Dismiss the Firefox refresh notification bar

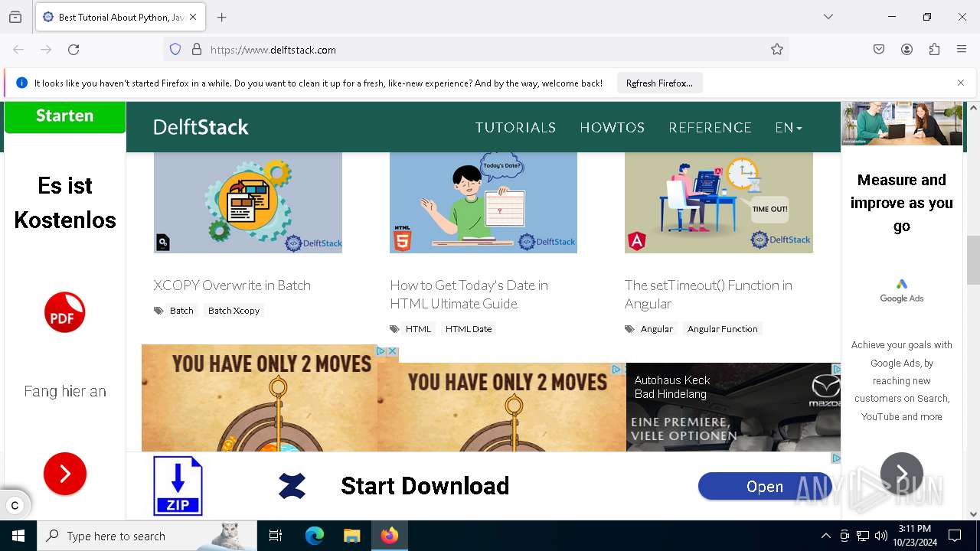pos(961,83)
